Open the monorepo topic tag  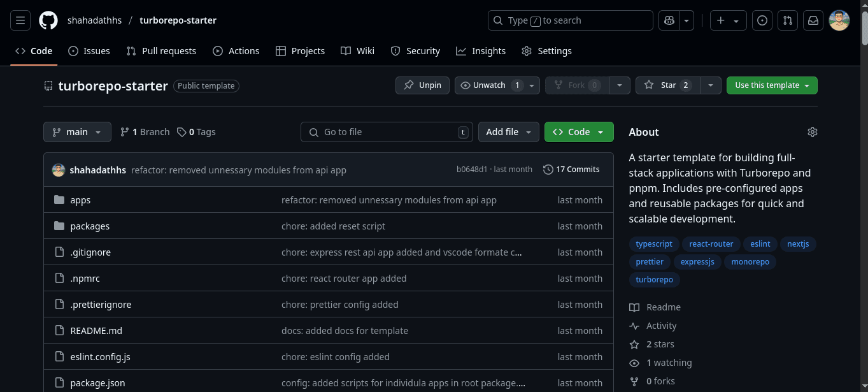(750, 262)
